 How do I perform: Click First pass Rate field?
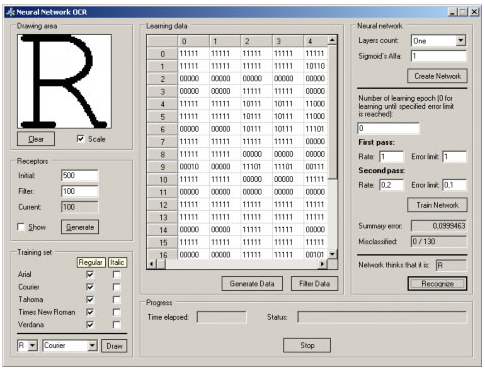[x=391, y=156]
